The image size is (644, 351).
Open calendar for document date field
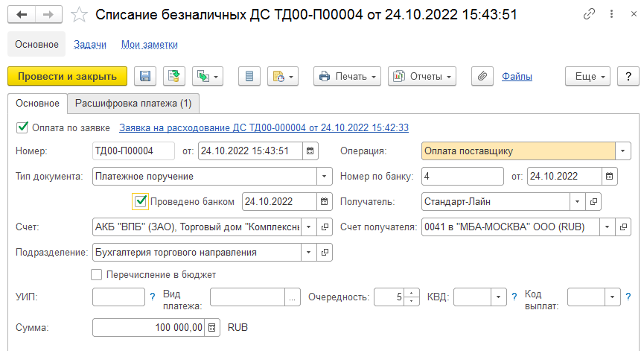click(310, 151)
